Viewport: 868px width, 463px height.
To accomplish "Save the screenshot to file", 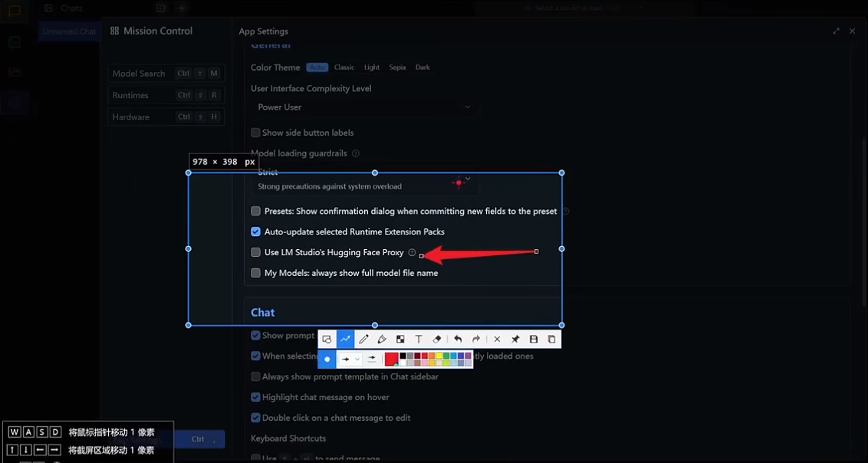I will (534, 339).
